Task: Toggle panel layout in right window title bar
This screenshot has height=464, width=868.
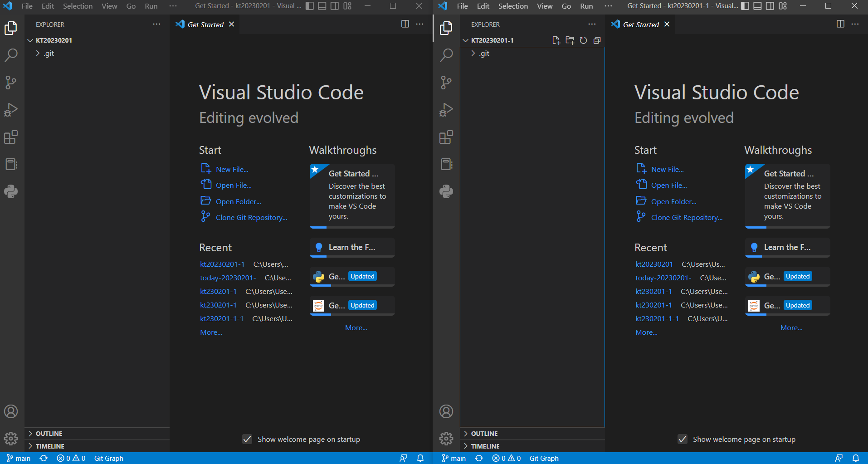Action: (x=757, y=6)
